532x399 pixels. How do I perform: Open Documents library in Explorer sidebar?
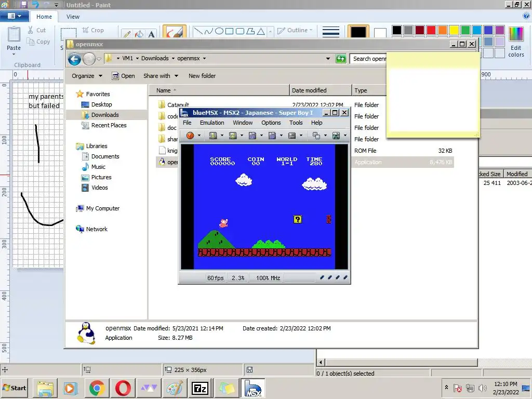pyautogui.click(x=105, y=156)
